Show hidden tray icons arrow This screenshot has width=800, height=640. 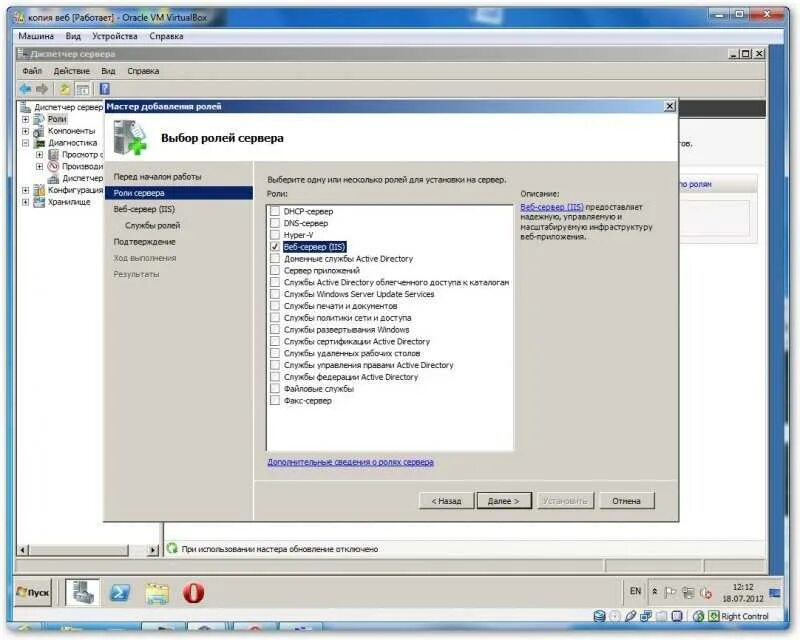tap(655, 592)
